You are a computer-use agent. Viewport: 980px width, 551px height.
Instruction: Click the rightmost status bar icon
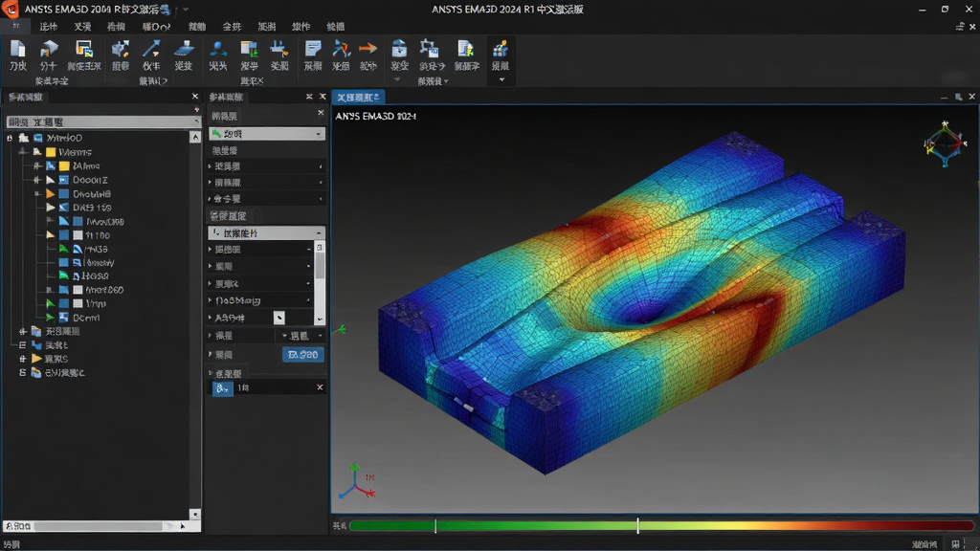coord(956,544)
